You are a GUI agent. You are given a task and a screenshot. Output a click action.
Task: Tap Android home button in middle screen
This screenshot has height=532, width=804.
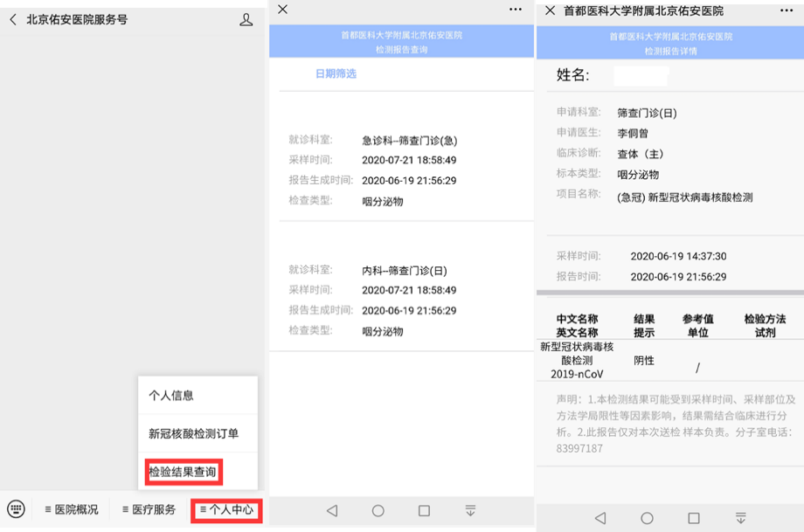pos(378,510)
